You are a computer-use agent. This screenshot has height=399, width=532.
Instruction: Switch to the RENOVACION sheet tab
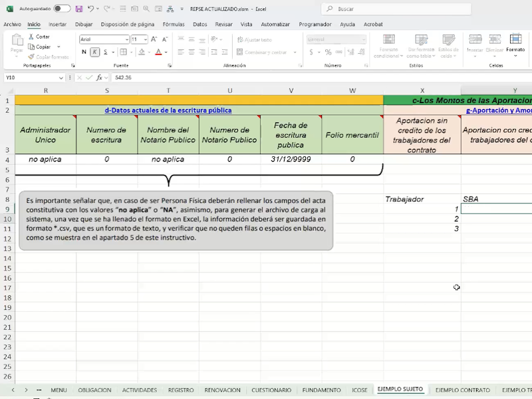[x=222, y=390]
